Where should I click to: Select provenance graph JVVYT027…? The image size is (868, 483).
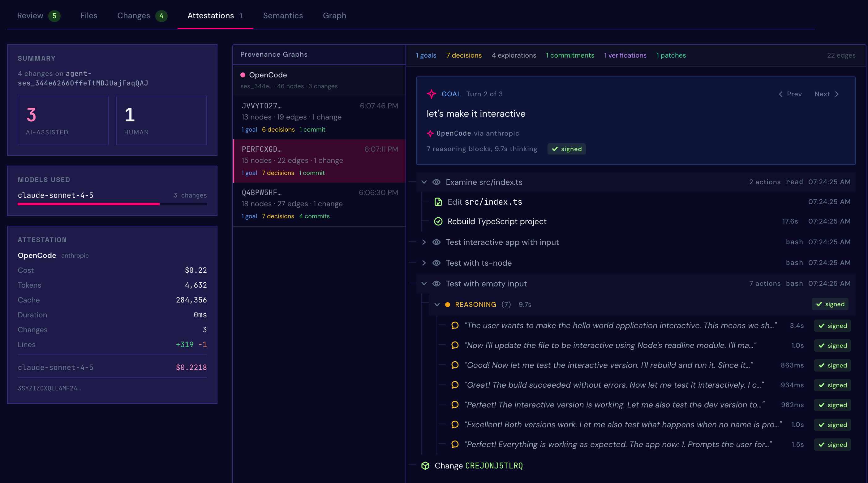(x=320, y=117)
